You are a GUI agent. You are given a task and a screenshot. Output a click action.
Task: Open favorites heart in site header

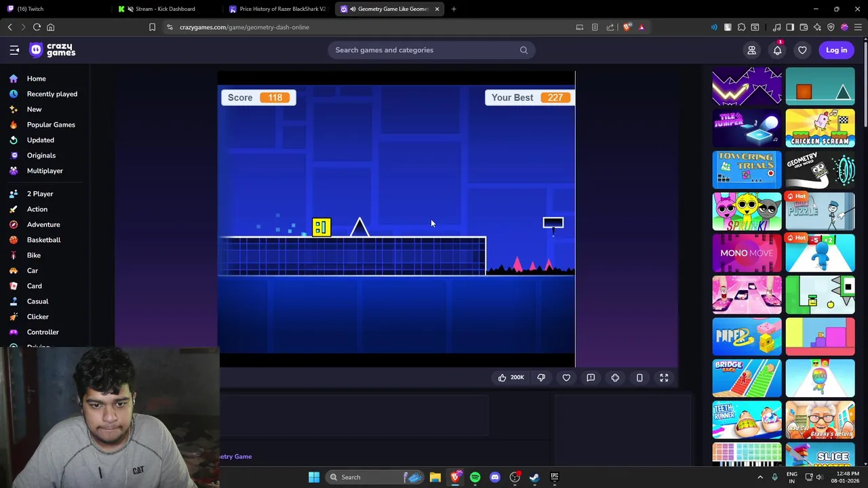[802, 50]
